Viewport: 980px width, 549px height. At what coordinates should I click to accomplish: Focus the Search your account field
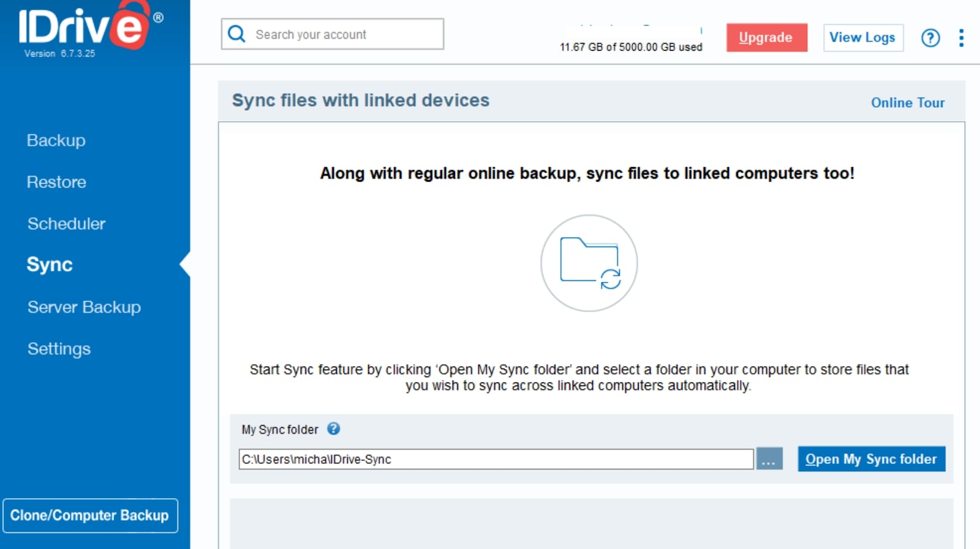[x=333, y=34]
